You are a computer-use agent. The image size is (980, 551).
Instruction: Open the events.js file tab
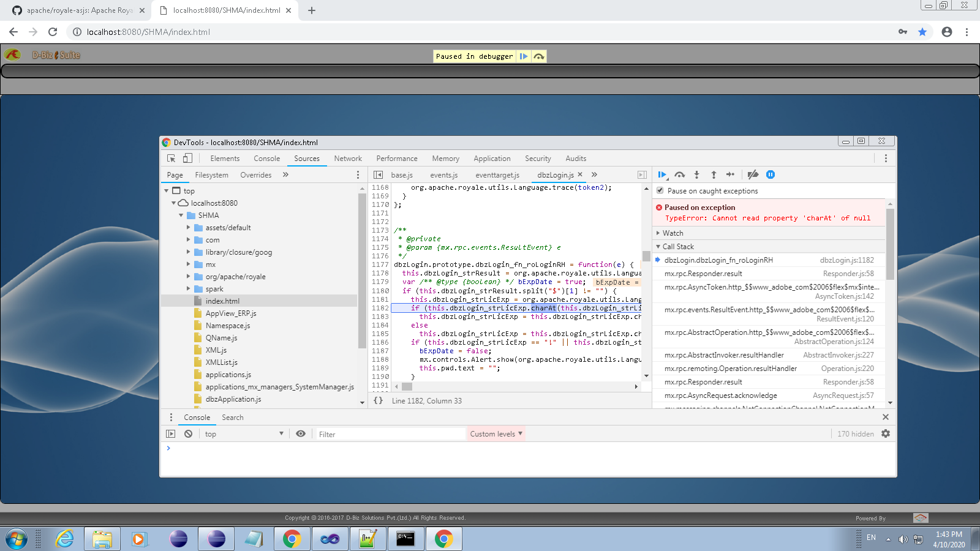point(443,175)
